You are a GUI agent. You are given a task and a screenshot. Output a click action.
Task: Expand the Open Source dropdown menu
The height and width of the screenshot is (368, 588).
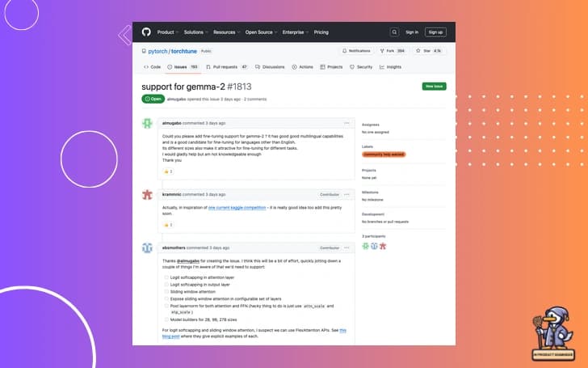click(x=261, y=32)
